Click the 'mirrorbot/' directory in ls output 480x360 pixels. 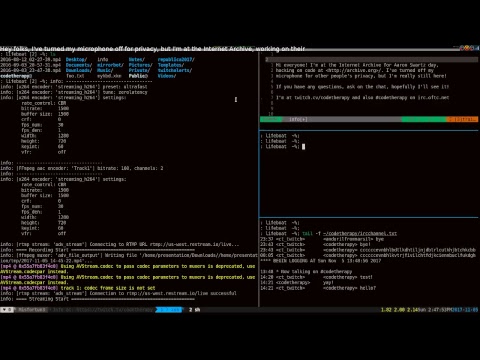coord(110,65)
